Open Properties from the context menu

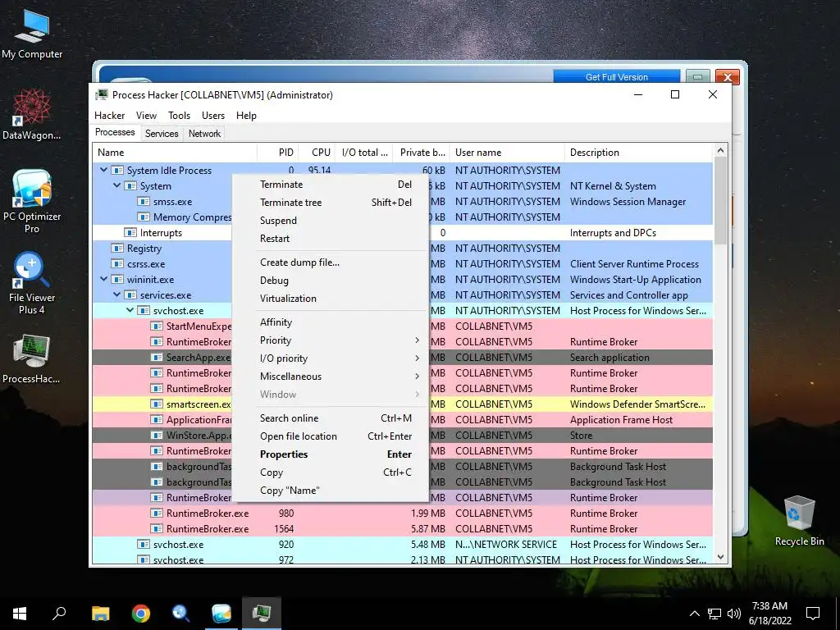(331, 454)
